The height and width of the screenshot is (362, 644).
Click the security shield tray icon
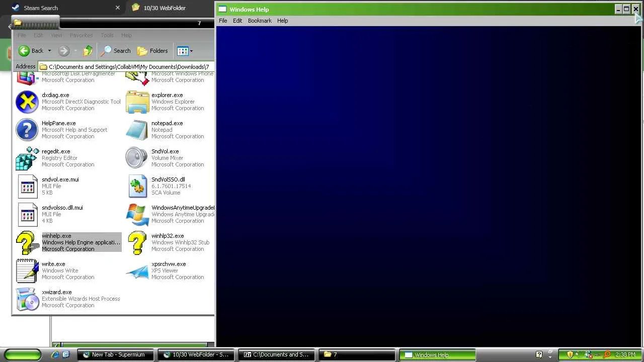(x=570, y=354)
